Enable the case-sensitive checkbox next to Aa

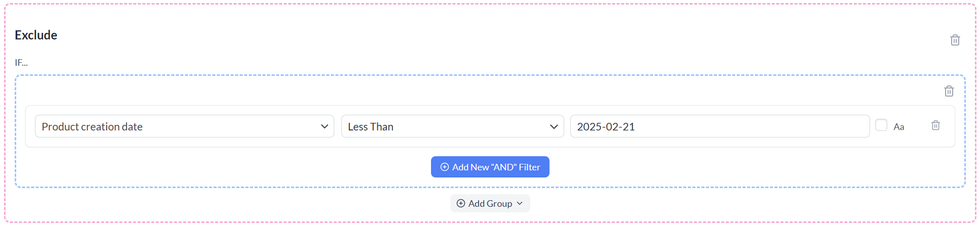tap(881, 125)
